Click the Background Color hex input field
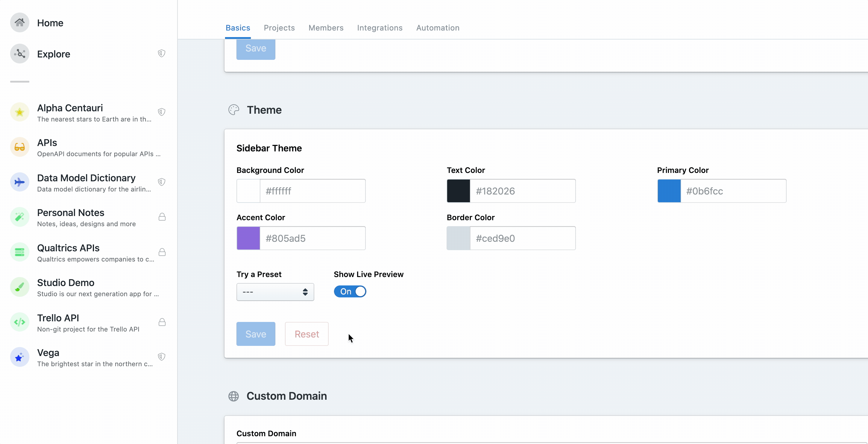This screenshot has height=444, width=868. 313,191
